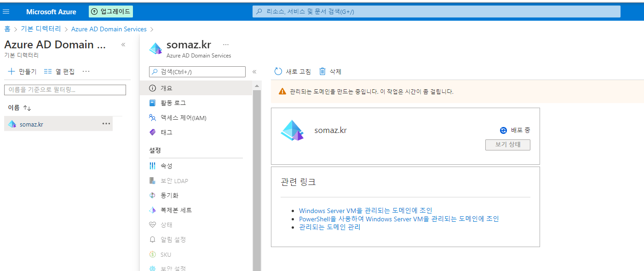The image size is (644, 271).
Task: Open Azure AD Domain Services breadcrumb
Action: (109, 29)
